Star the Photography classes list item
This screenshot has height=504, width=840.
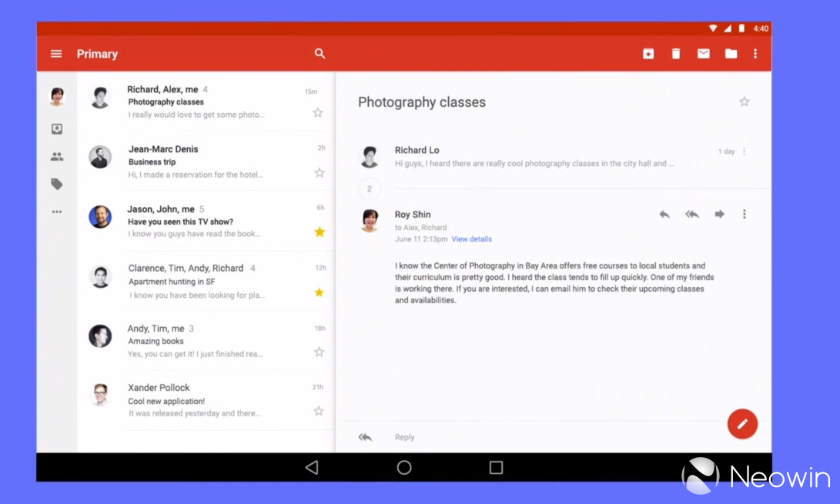(x=318, y=112)
